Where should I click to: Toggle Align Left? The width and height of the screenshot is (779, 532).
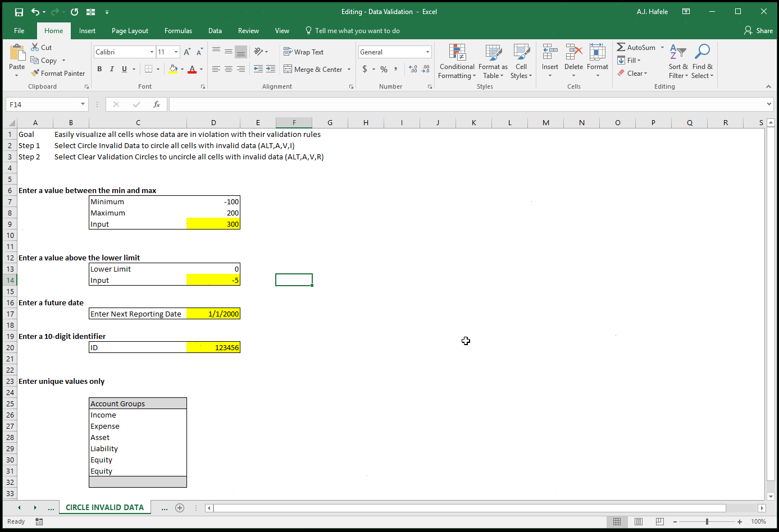(x=216, y=69)
